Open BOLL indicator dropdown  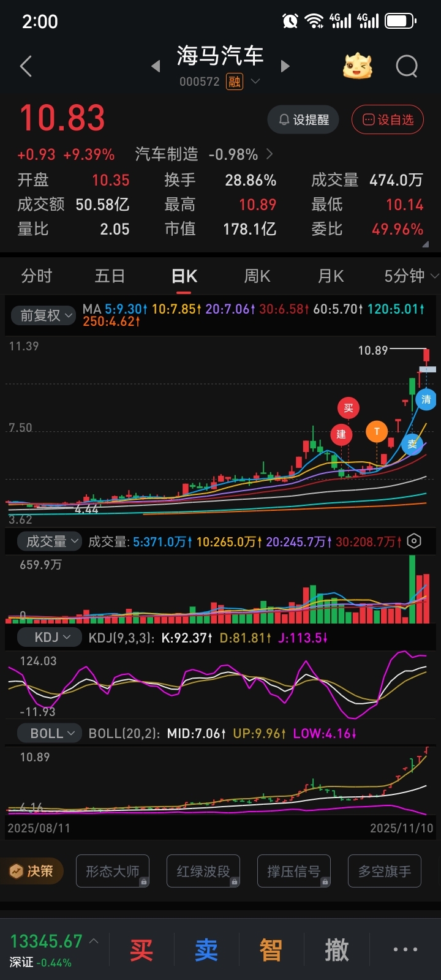[x=50, y=733]
